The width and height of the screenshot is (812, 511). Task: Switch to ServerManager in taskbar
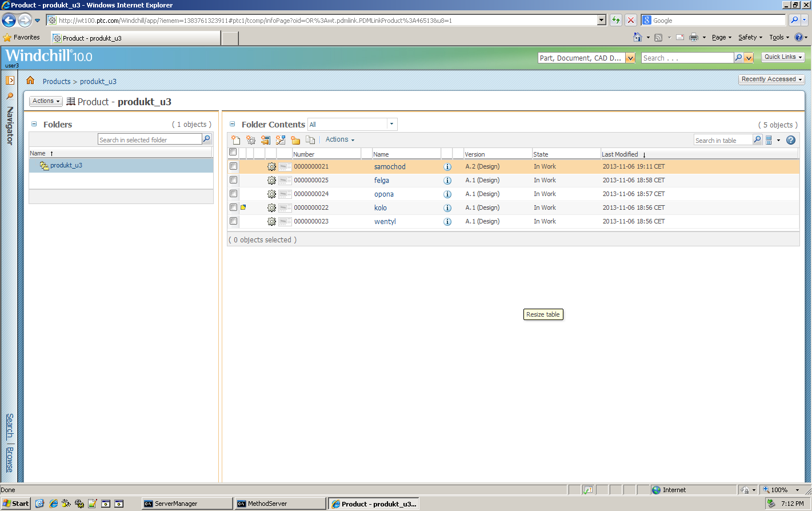pos(187,504)
